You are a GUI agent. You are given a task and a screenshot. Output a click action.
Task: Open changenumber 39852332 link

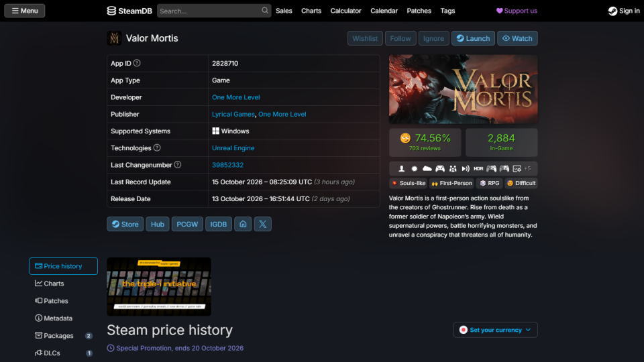227,165
